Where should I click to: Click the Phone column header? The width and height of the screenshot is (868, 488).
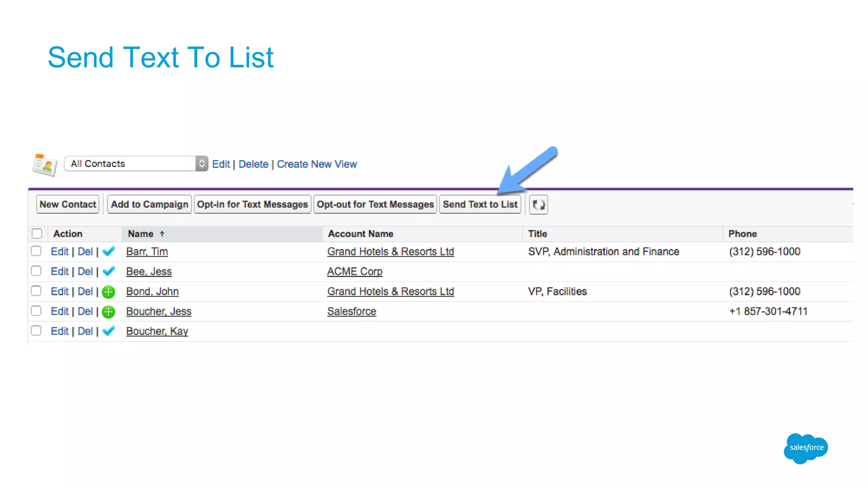coord(742,234)
